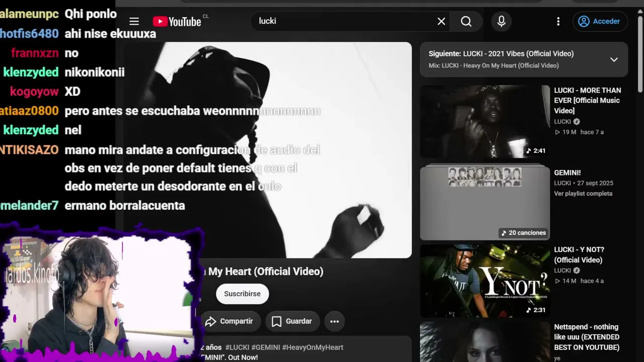Open LUCKI - MORE THAN EVER thumbnail
The height and width of the screenshot is (362, 644).
coord(485,121)
